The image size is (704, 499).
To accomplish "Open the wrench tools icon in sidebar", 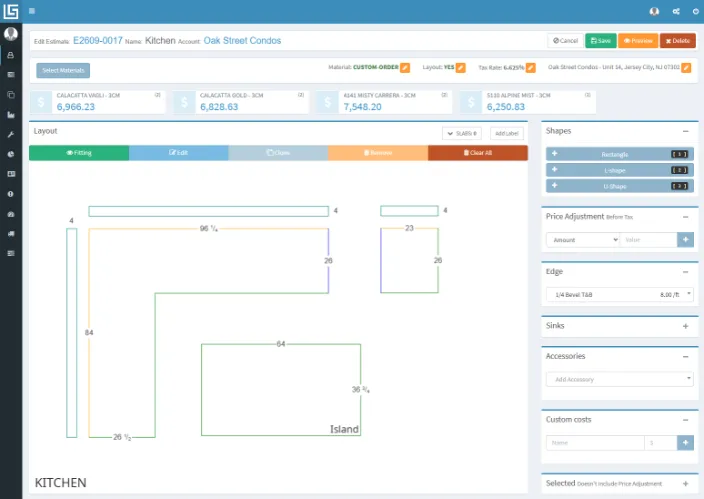I will pos(11,134).
